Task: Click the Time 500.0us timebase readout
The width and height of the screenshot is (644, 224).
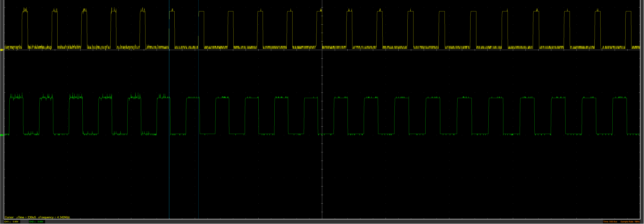Action: 610,222
